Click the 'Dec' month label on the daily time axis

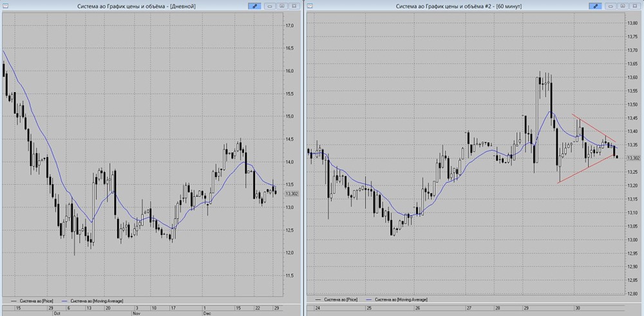(x=207, y=313)
